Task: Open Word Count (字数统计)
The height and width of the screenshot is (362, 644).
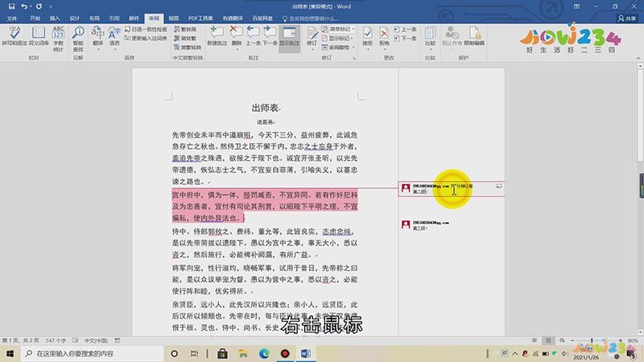Action: pos(58,39)
